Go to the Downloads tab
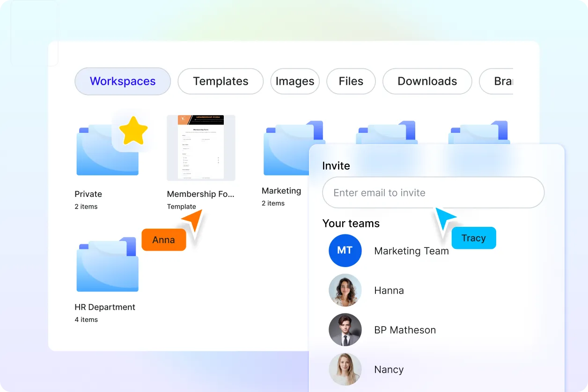588x392 pixels. (427, 81)
